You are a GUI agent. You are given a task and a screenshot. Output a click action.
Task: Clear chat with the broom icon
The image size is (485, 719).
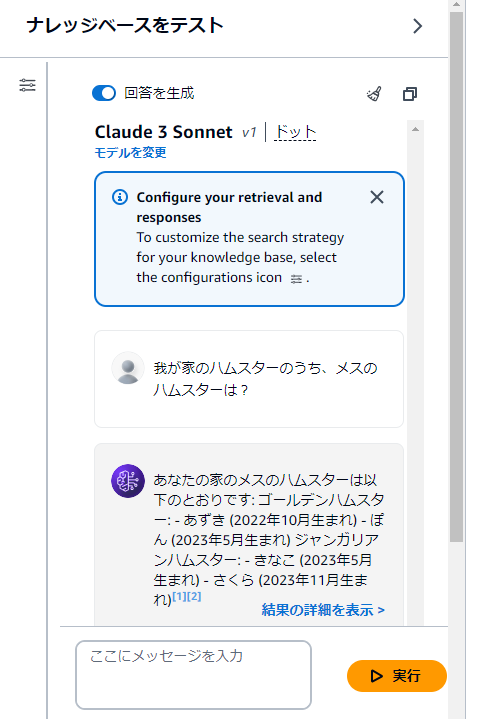(x=375, y=94)
